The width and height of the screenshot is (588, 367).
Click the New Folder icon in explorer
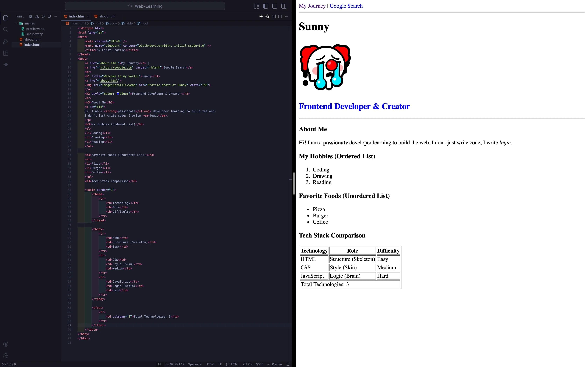pos(37,16)
